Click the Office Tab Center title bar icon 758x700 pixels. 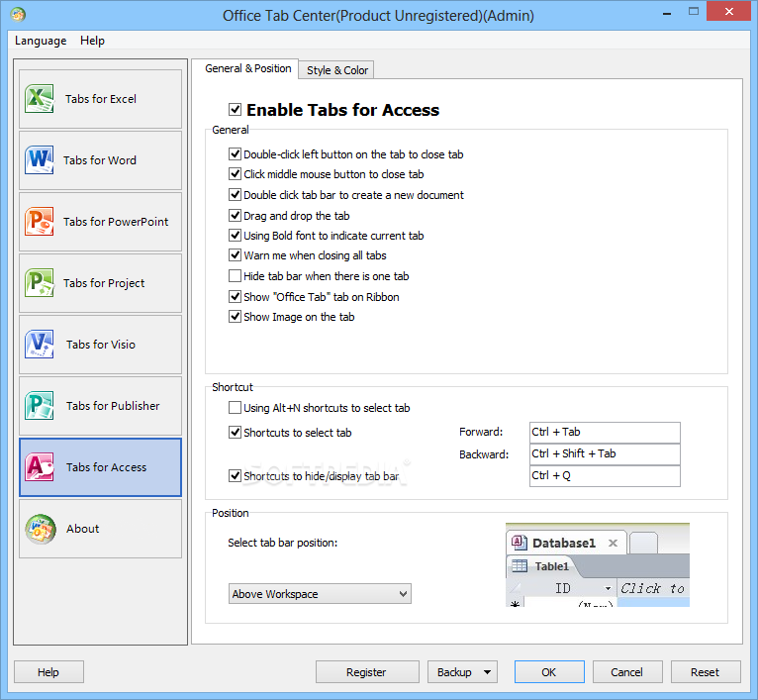[x=18, y=15]
